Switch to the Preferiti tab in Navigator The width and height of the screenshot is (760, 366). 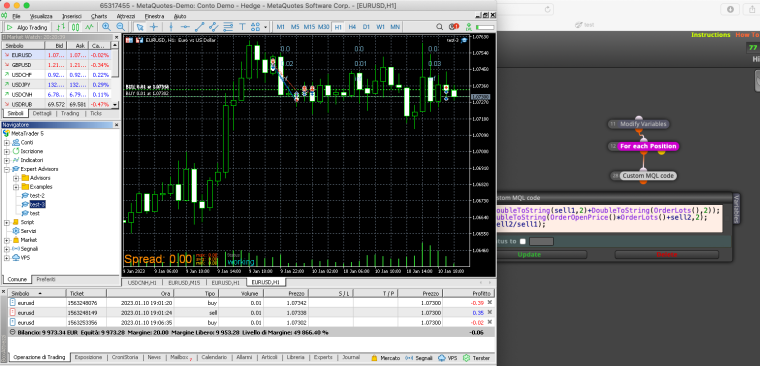46,280
